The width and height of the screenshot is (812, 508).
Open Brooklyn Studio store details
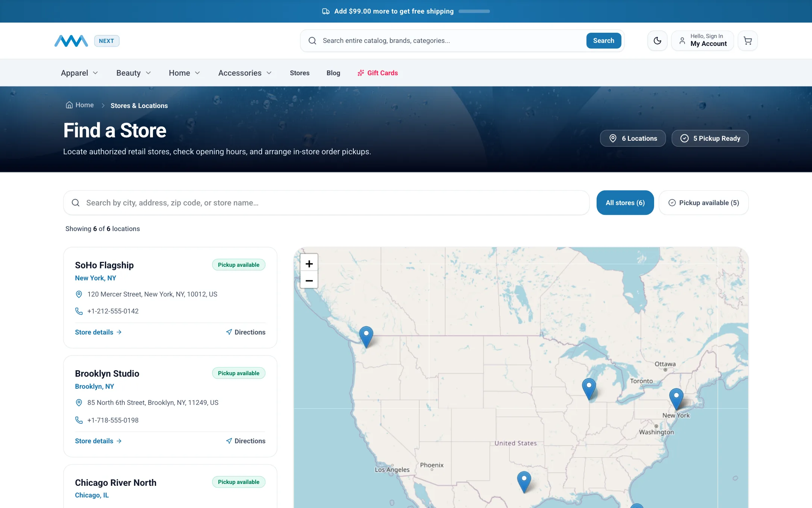pos(98,441)
